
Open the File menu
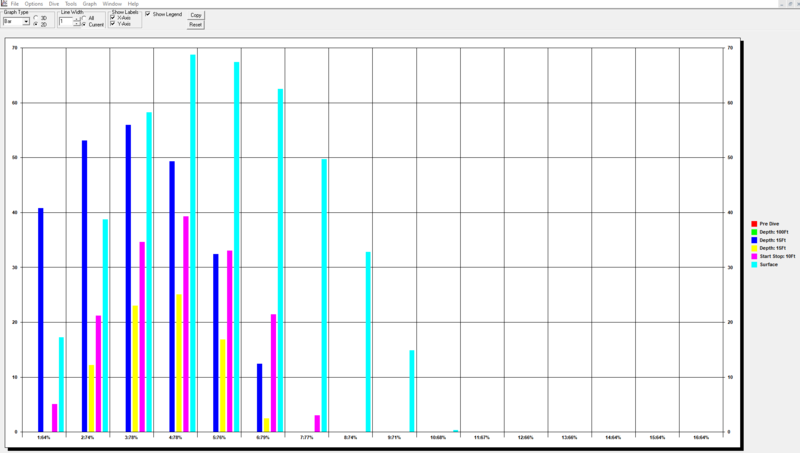coord(15,4)
